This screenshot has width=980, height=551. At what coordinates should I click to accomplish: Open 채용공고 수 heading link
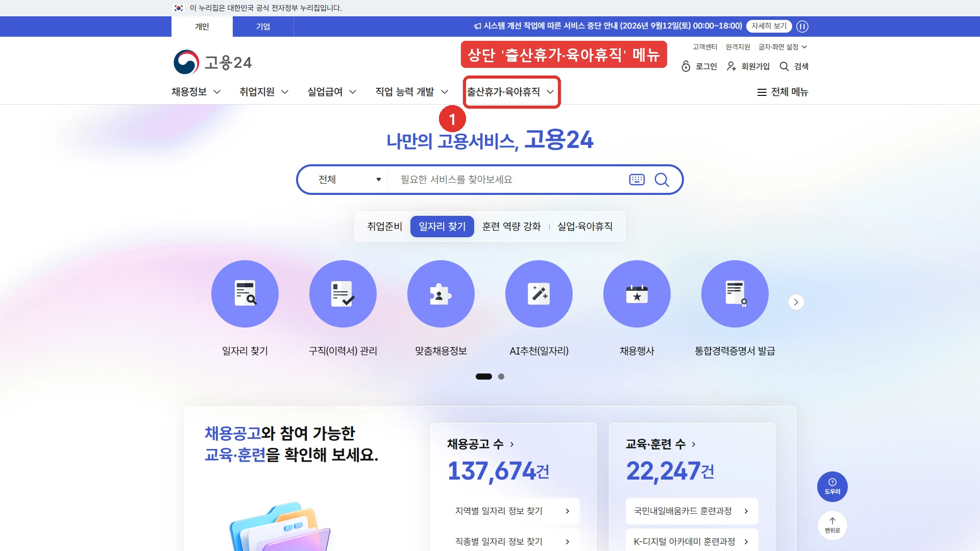click(x=480, y=444)
